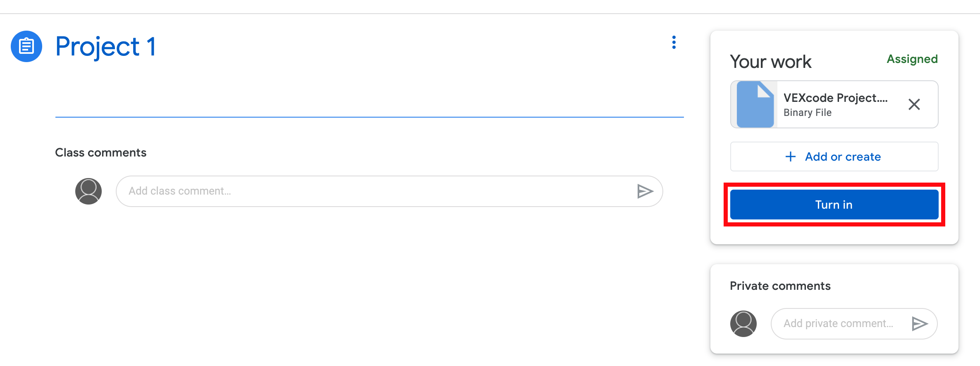Click the private comment profile avatar
The width and height of the screenshot is (980, 366).
pyautogui.click(x=743, y=323)
